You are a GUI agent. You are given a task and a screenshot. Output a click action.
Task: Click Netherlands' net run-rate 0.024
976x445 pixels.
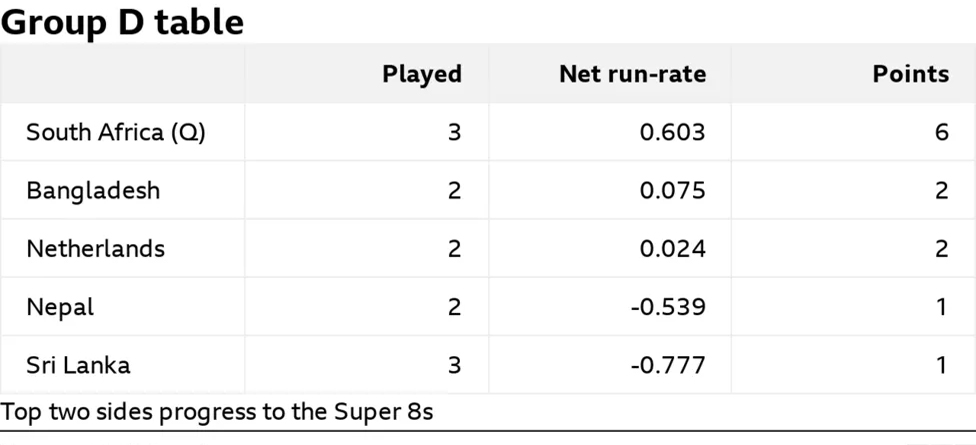(x=673, y=249)
